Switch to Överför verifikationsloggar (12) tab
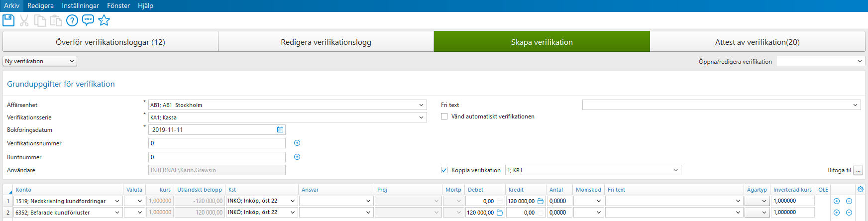The width and height of the screenshot is (868, 221). [x=110, y=42]
